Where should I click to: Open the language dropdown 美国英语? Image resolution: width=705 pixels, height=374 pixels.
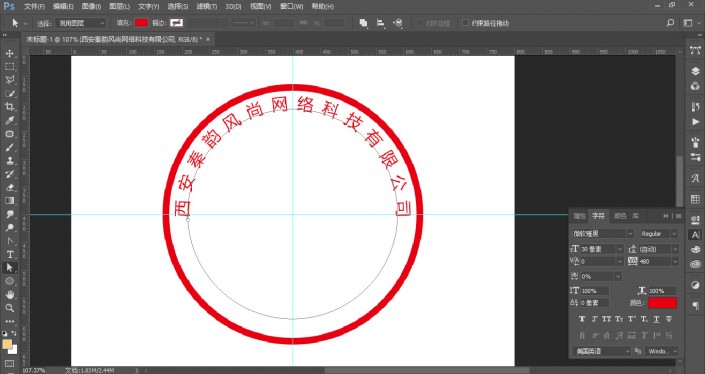(602, 351)
